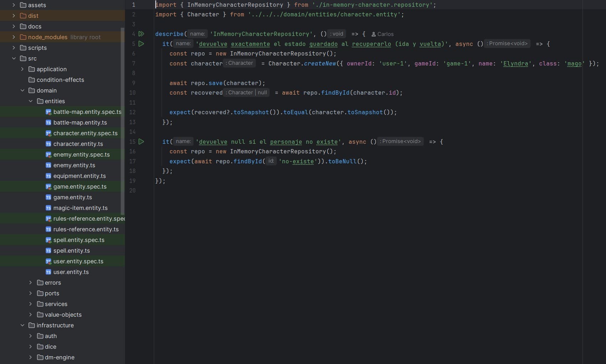The height and width of the screenshot is (364, 606).
Task: Select character.entity.ts file icon
Action: tap(48, 144)
